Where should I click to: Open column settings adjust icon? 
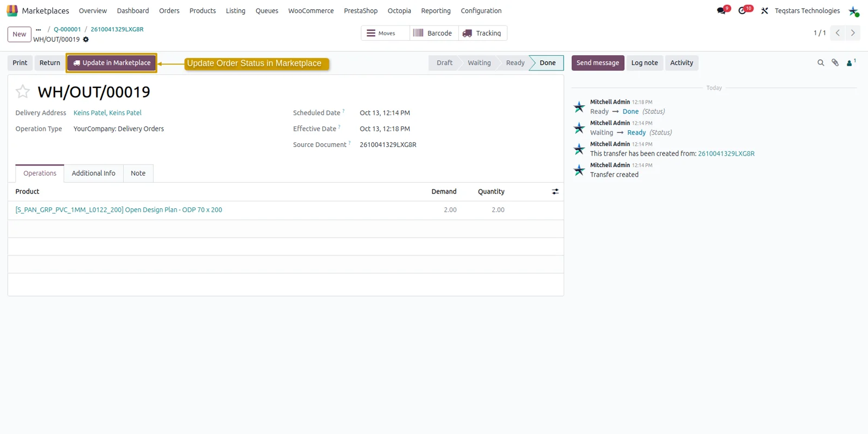point(555,192)
